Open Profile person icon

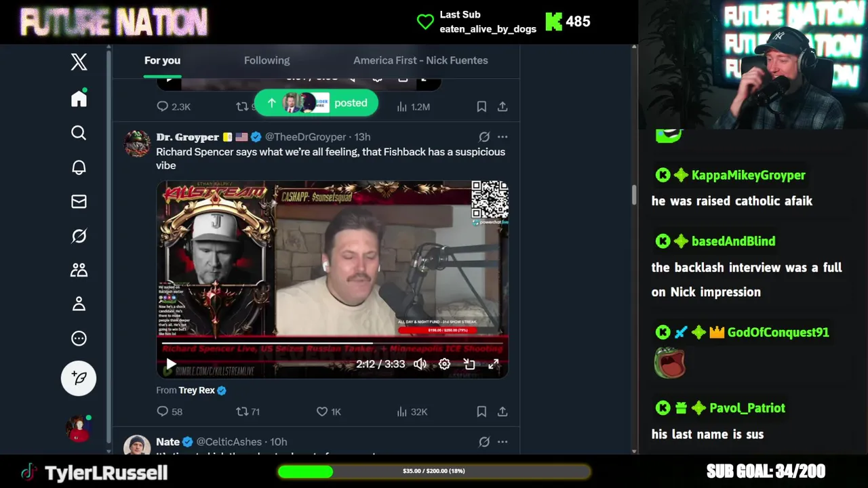(x=79, y=304)
